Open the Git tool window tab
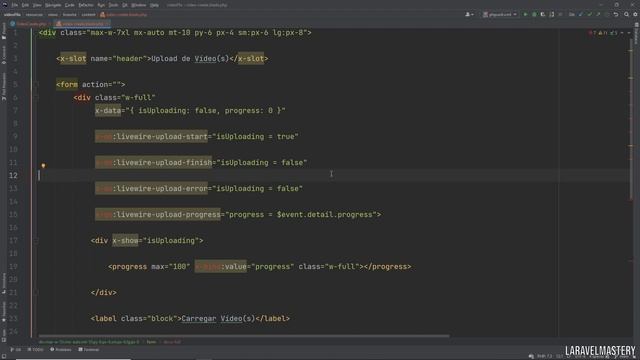640x360 pixels. (16, 350)
